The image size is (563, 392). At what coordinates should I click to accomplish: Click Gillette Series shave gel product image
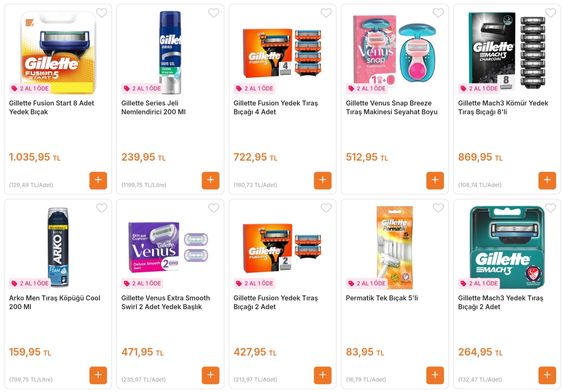click(170, 52)
